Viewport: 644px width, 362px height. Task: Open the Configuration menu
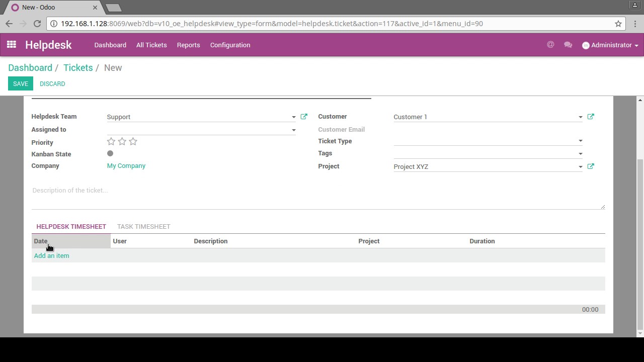pyautogui.click(x=230, y=45)
